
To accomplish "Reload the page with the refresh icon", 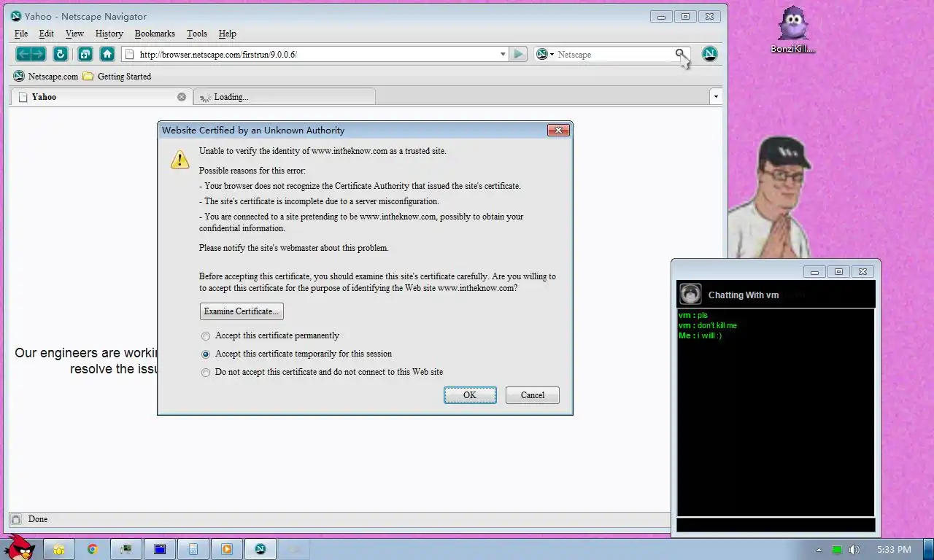I will point(61,54).
